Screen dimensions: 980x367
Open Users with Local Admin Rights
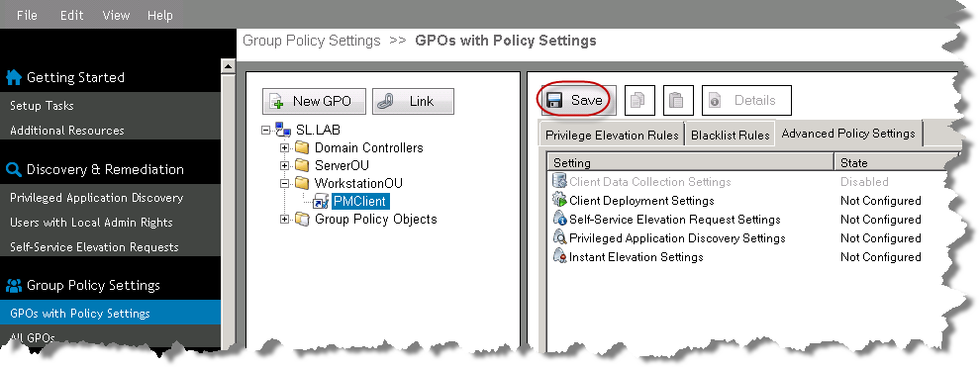pyautogui.click(x=91, y=223)
